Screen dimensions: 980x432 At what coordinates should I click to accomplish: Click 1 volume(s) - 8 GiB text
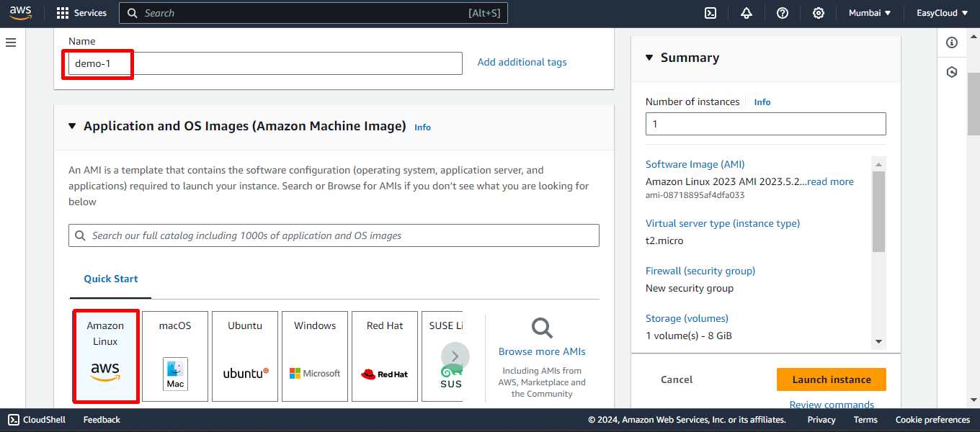click(x=689, y=336)
